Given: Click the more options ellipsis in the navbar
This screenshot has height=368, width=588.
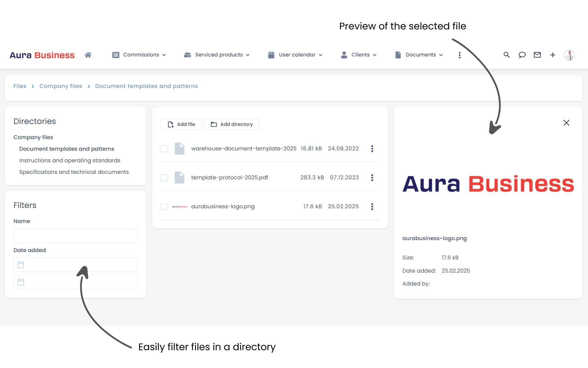Looking at the screenshot, I should [459, 55].
